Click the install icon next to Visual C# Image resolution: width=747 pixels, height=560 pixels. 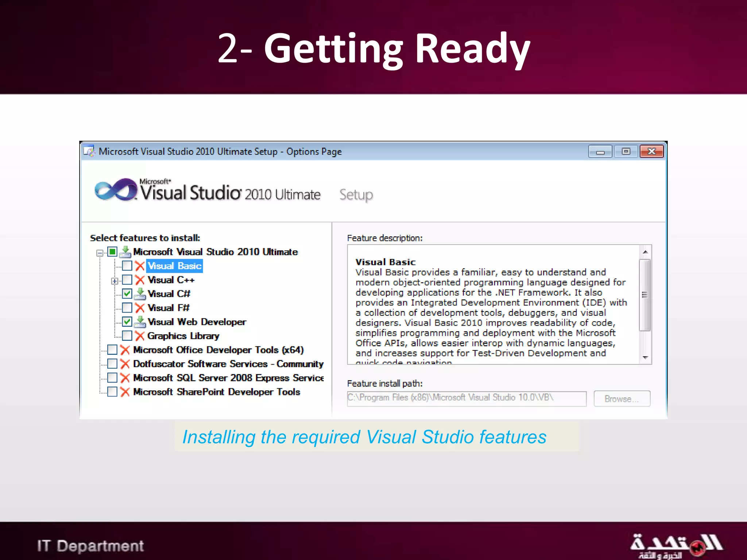140,294
